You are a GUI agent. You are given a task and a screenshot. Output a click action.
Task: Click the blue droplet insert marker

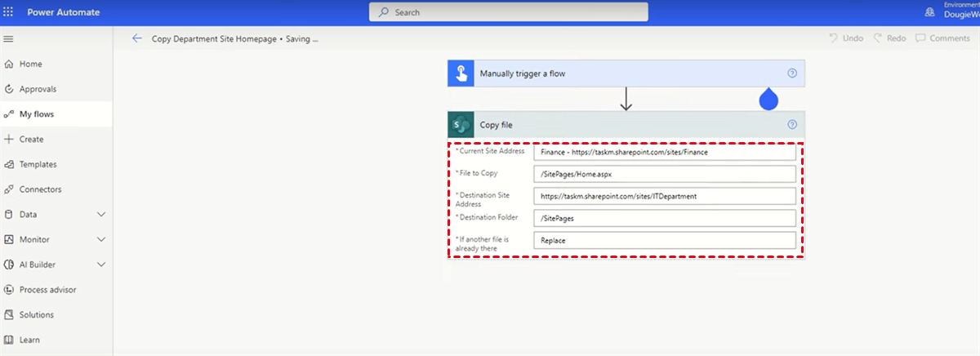click(768, 99)
